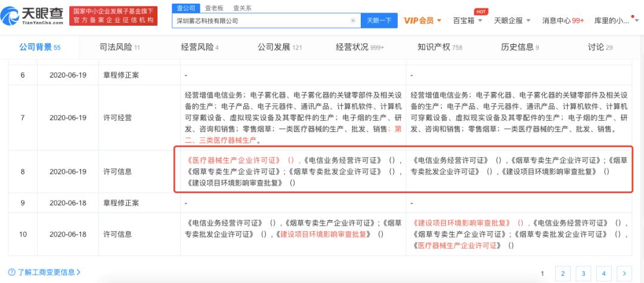This screenshot has height=283, width=644.
Task: Go to pagination page 2
Action: 563,273
